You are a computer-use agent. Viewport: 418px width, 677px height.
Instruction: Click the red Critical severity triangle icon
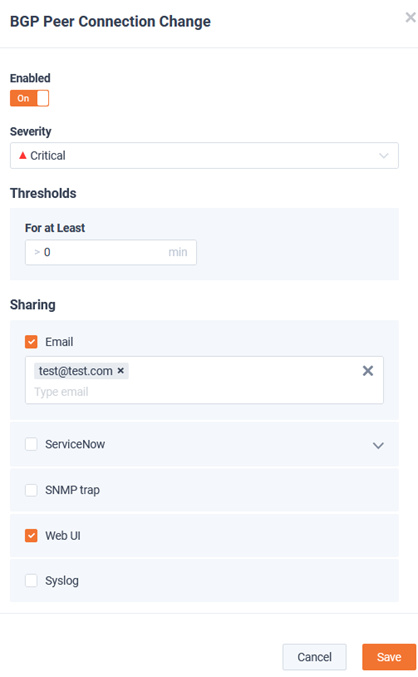click(23, 155)
